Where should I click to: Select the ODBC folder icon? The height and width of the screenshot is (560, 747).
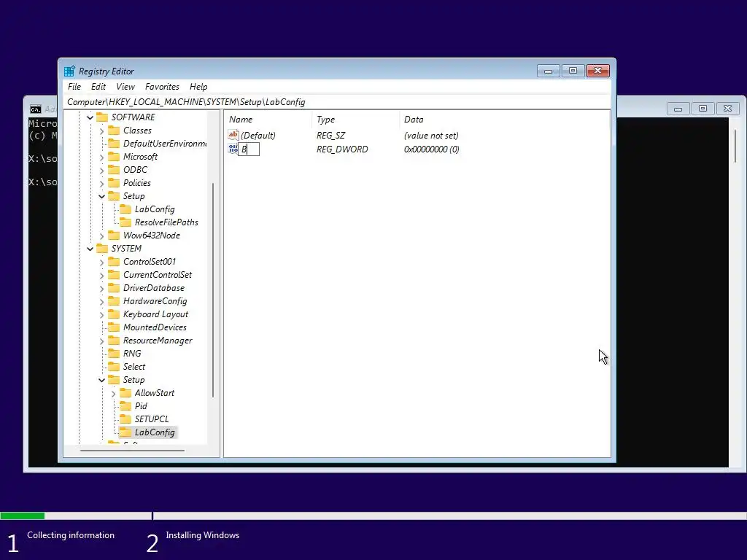tap(114, 169)
